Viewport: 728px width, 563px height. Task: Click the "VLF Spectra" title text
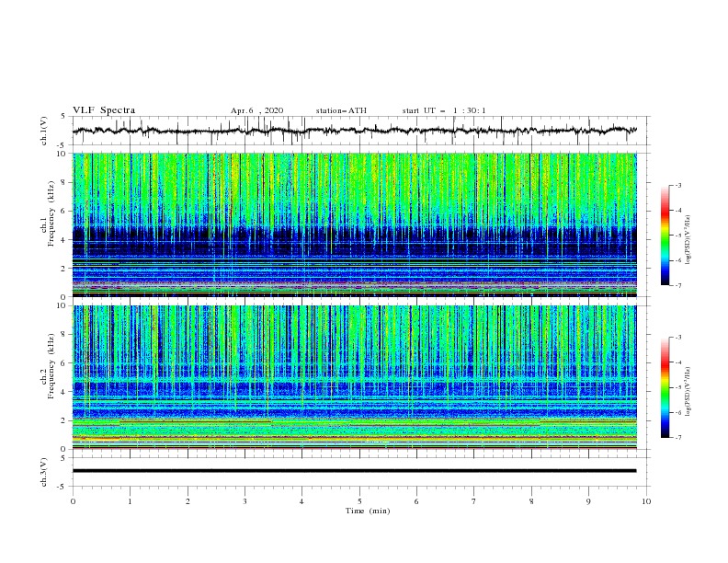click(104, 110)
